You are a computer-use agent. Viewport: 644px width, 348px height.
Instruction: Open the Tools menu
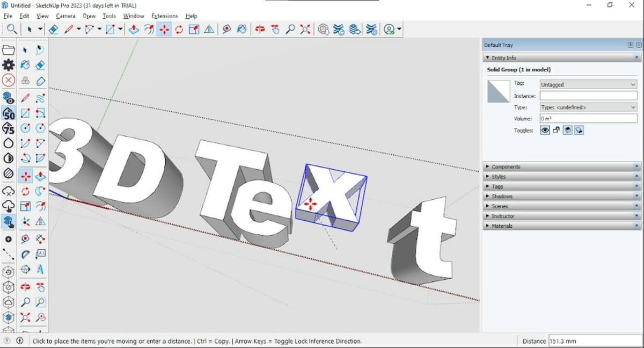click(x=109, y=16)
